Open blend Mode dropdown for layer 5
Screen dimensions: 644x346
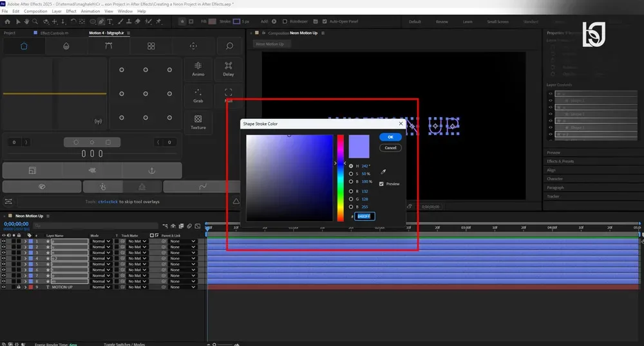click(101, 264)
